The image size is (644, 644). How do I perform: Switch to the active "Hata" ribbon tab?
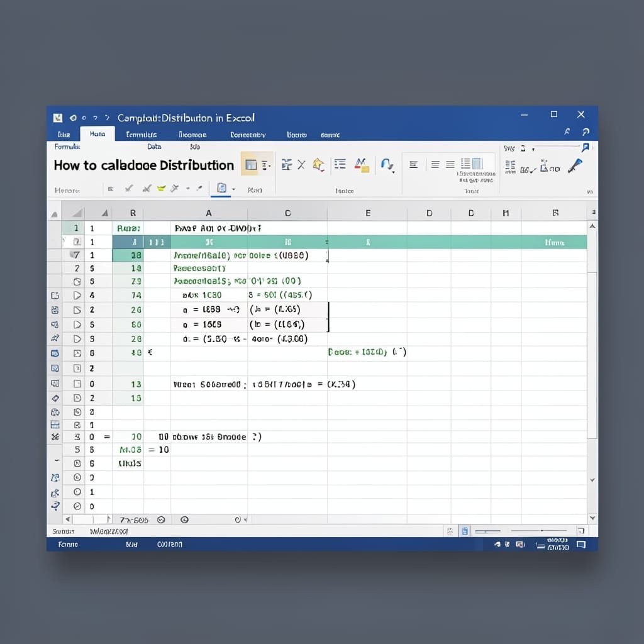(x=97, y=134)
